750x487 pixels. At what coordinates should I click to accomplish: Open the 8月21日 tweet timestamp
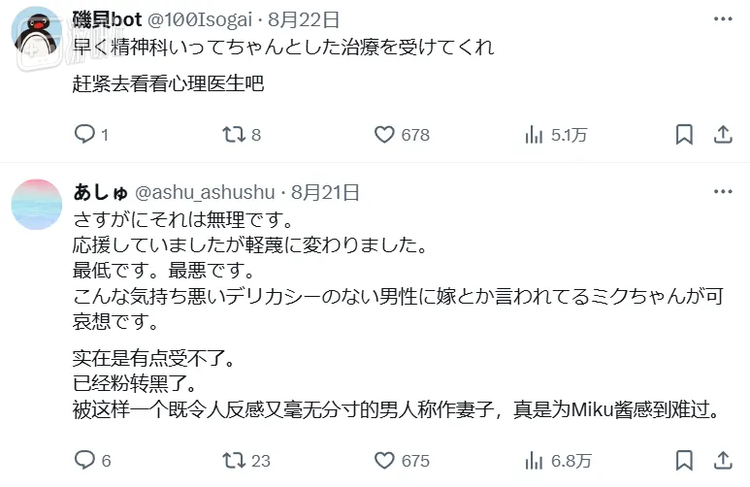tap(325, 192)
